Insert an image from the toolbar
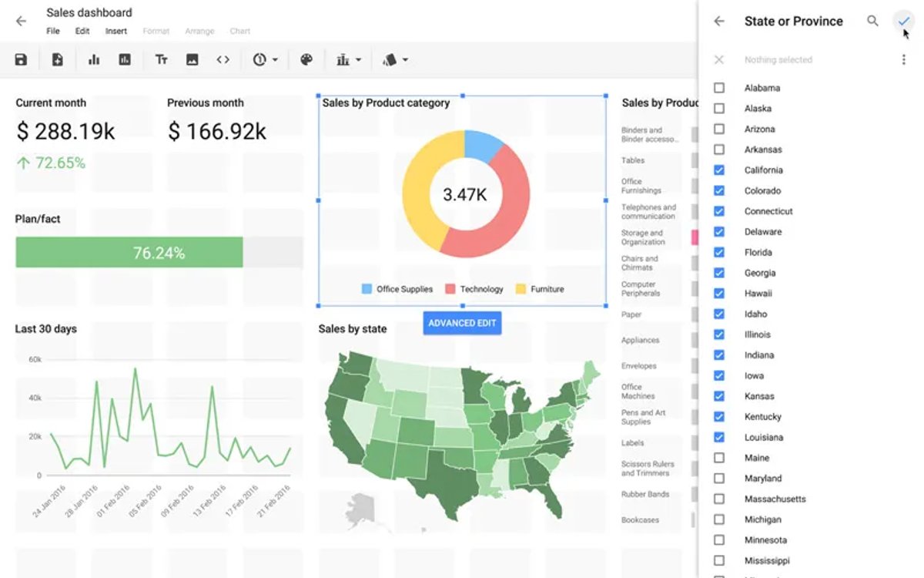The image size is (924, 578). [192, 59]
